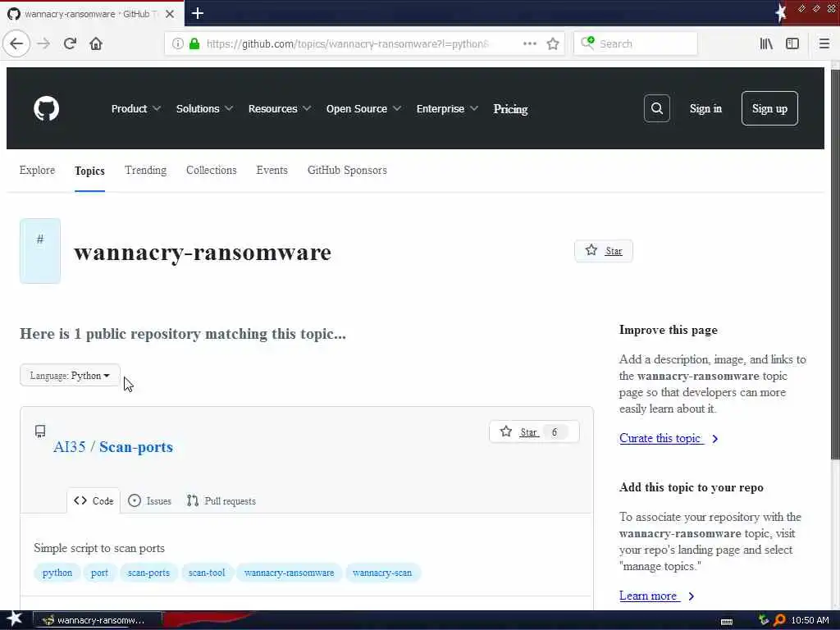Open the AI35 owner link
The image size is (840, 630).
pos(70,447)
